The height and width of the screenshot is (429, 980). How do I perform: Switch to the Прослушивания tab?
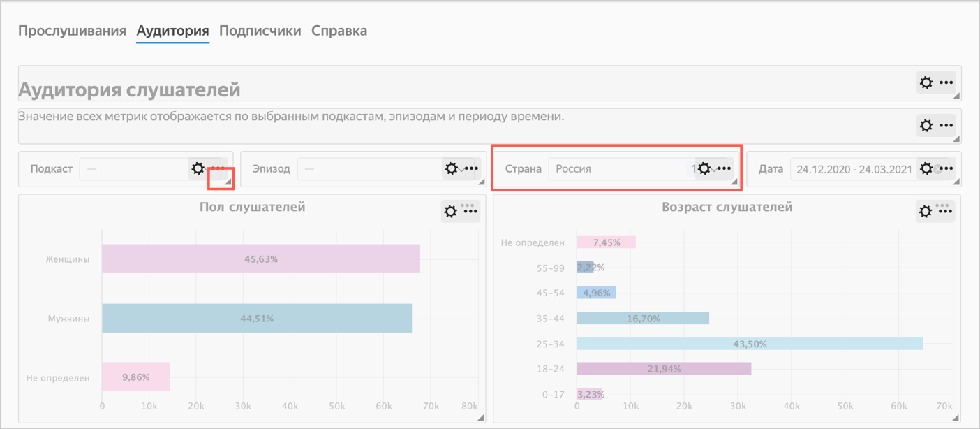point(72,31)
